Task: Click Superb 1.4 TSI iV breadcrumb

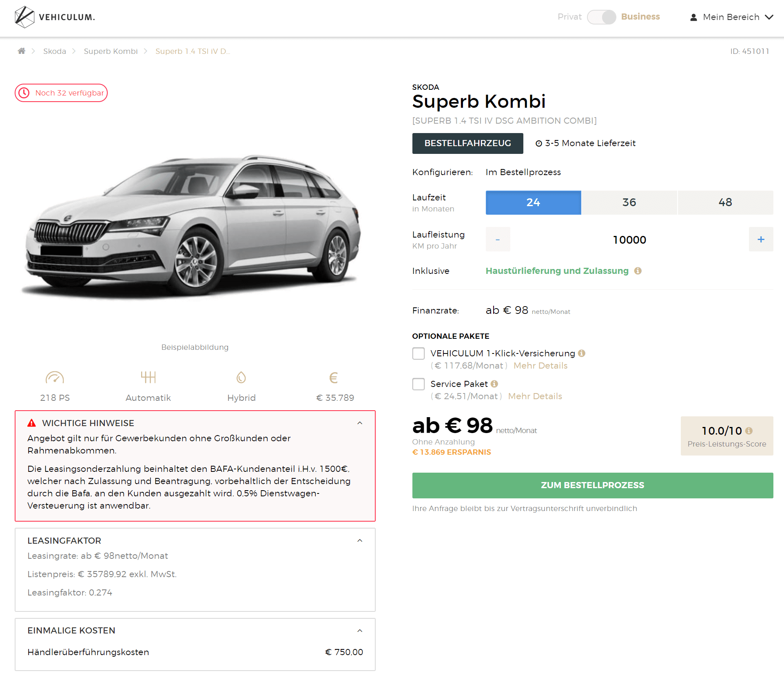Action: (x=193, y=51)
